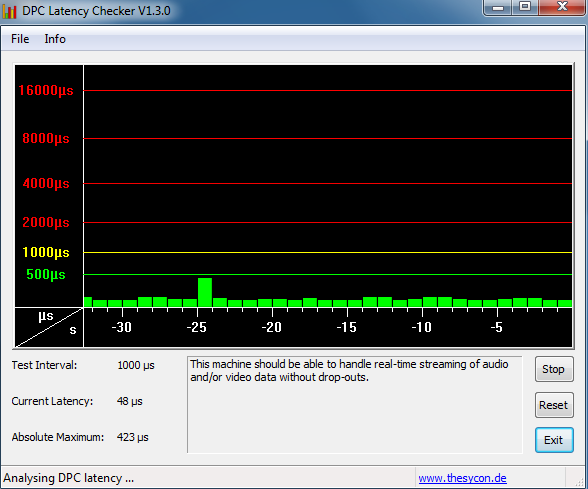
Task: Select the -25 second time axis marker
Action: click(x=197, y=327)
